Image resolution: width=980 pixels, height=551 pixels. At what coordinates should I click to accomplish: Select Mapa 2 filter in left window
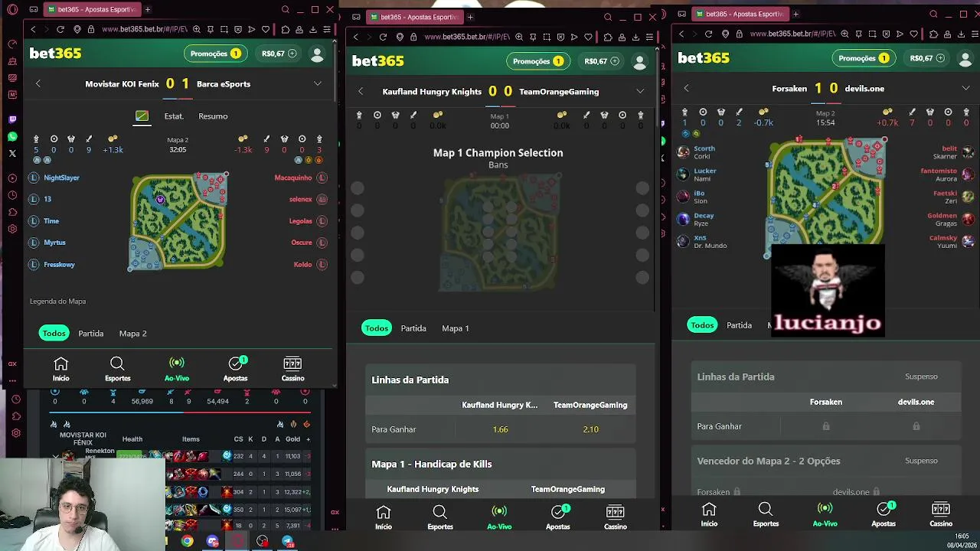click(132, 334)
